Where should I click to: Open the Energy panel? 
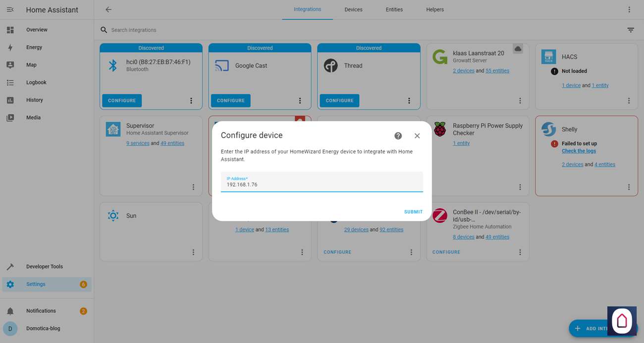47,48
